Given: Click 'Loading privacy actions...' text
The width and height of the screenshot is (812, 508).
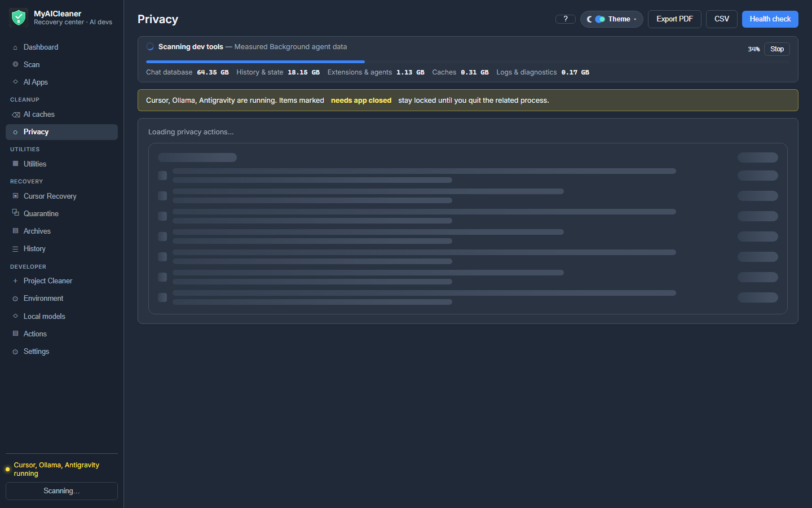Looking at the screenshot, I should pyautogui.click(x=191, y=132).
